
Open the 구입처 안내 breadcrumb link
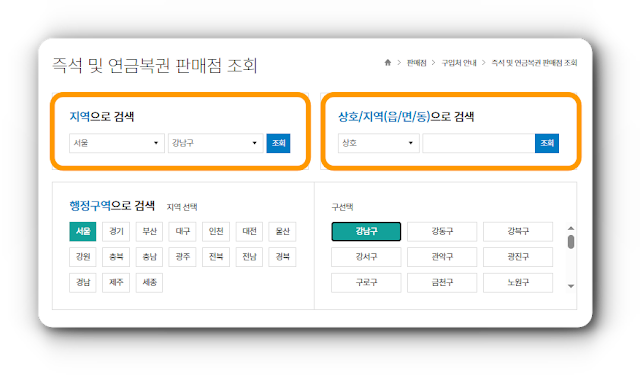[459, 63]
